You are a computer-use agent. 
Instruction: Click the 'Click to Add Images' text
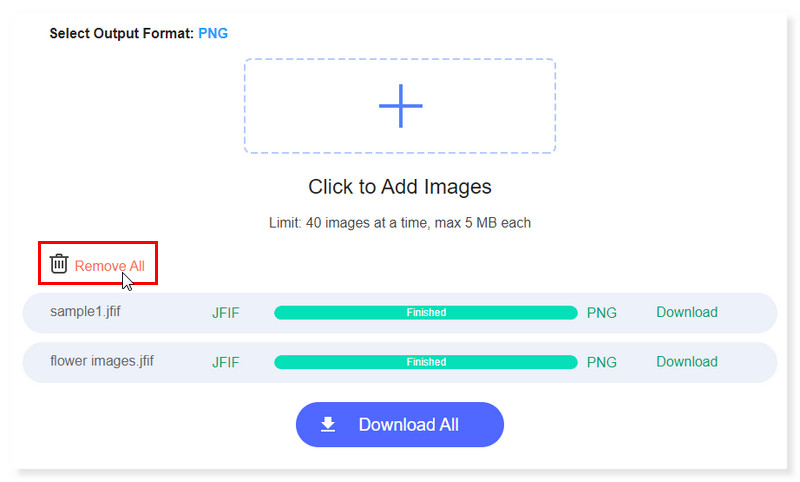pyautogui.click(x=399, y=187)
